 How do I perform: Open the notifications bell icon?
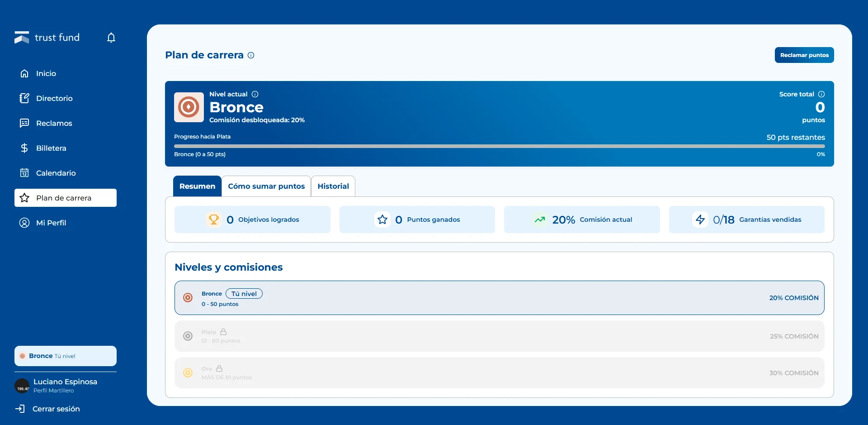[x=111, y=38]
